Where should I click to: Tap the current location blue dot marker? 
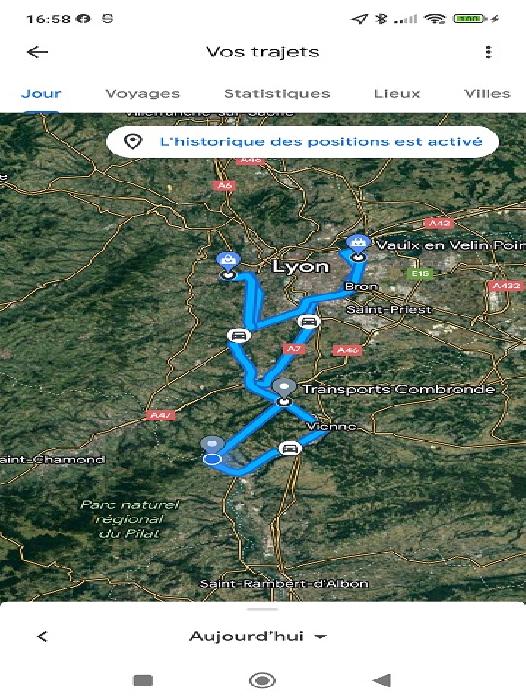pos(212,459)
